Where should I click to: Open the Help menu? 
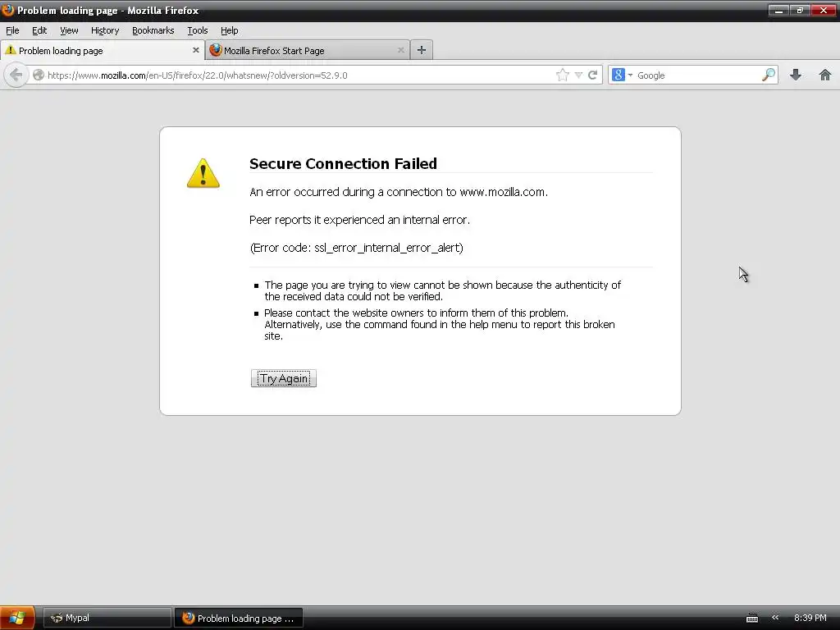coord(230,30)
